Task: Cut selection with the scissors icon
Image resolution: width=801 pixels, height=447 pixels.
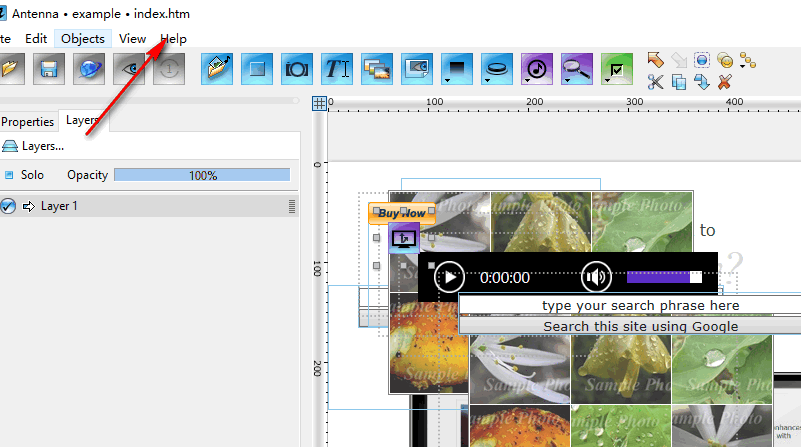Action: click(x=655, y=82)
